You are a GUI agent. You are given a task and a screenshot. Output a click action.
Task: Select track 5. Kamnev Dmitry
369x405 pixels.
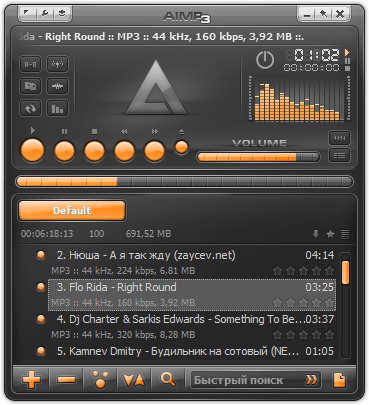tap(192, 351)
